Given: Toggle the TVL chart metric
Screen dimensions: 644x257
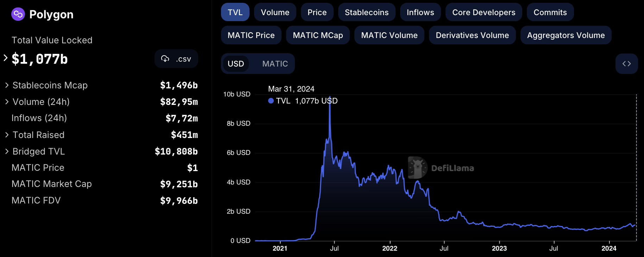Looking at the screenshot, I should pos(235,12).
